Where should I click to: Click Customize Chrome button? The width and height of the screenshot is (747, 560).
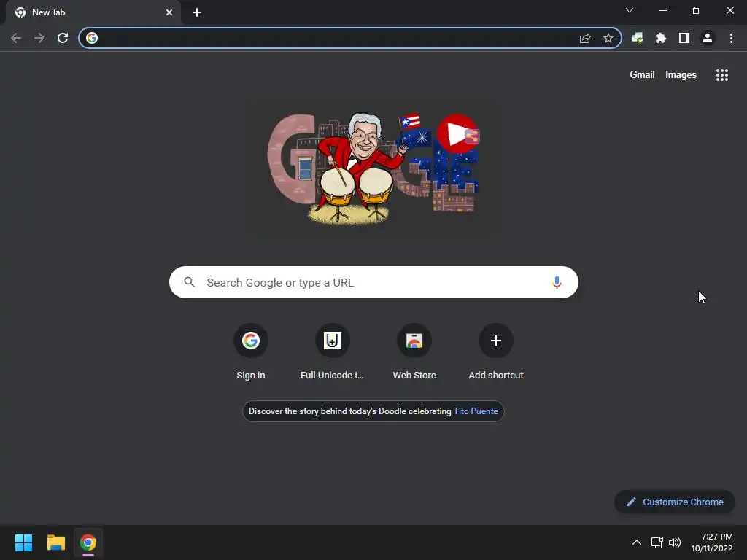coord(675,502)
